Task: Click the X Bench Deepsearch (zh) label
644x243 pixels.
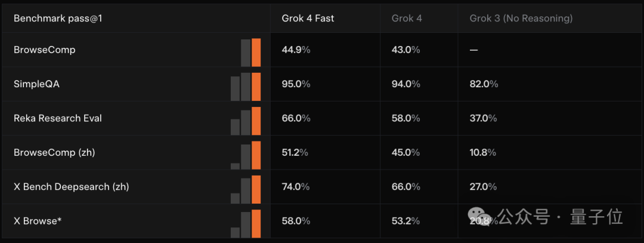Action: click(72, 187)
